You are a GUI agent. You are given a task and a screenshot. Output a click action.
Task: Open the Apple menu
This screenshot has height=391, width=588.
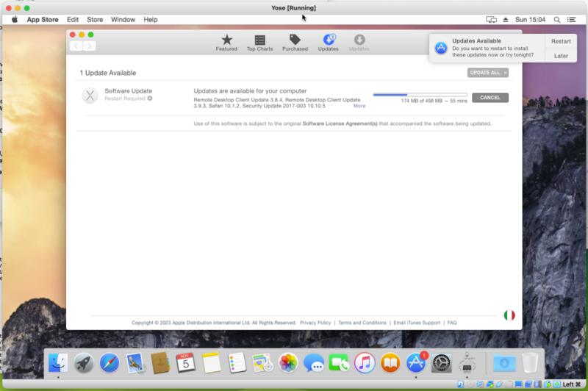15,20
